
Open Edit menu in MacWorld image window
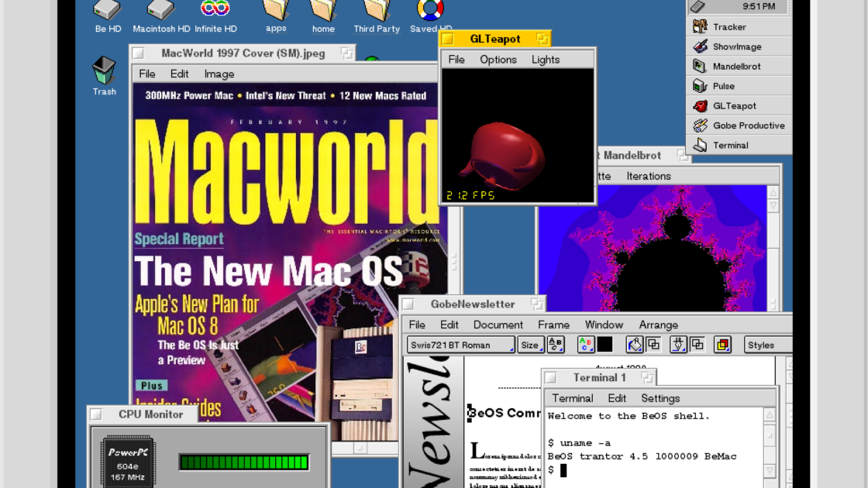pyautogui.click(x=179, y=74)
